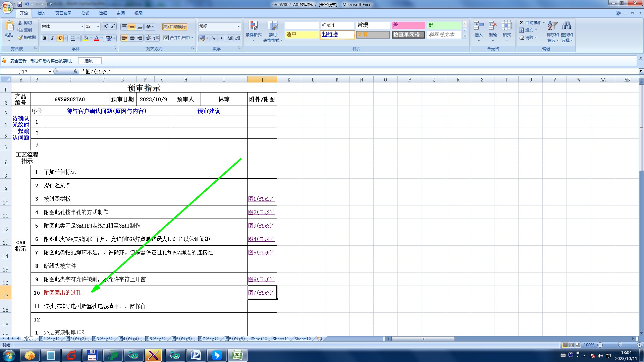Click the cell borders icon
The image size is (644, 362).
click(x=73, y=38)
